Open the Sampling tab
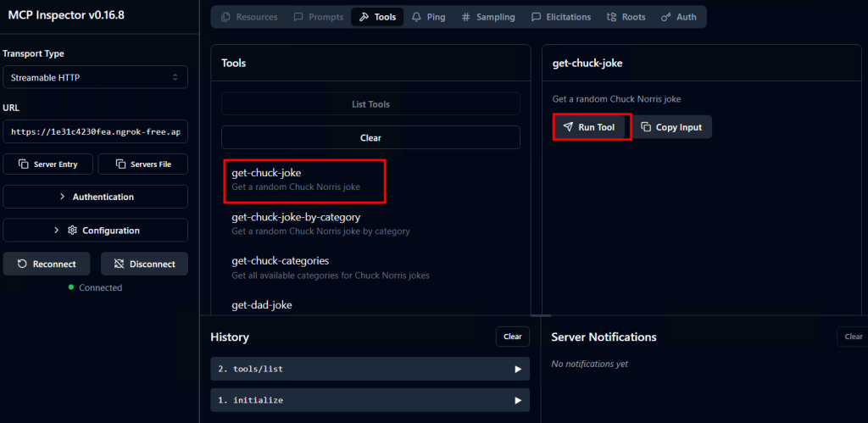Image resolution: width=868 pixels, height=423 pixels. pyautogui.click(x=489, y=17)
